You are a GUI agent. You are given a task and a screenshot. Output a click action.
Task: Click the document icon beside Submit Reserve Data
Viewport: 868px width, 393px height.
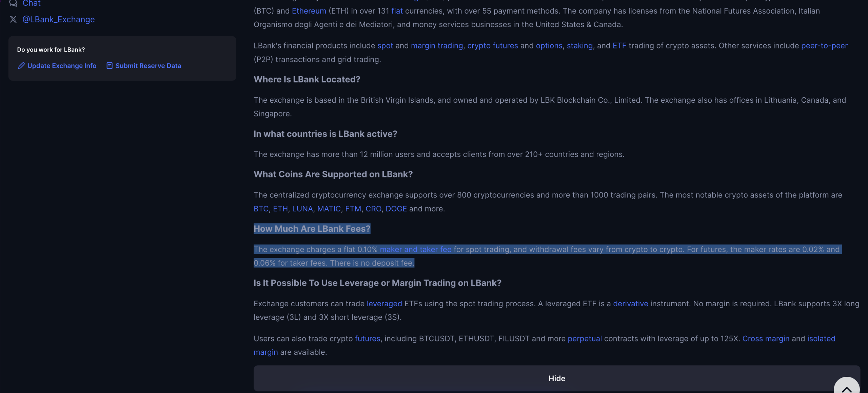point(109,66)
